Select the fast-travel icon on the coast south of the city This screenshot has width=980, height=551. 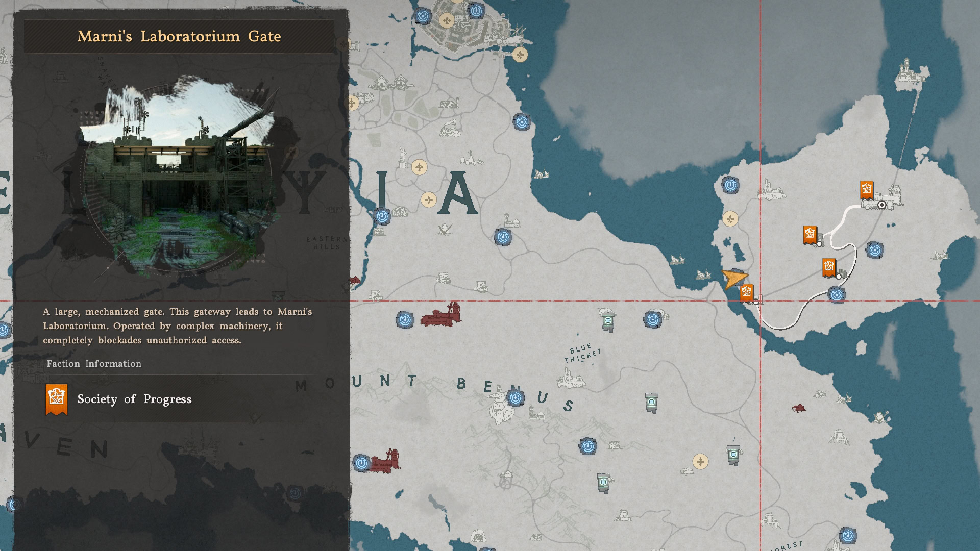point(521,122)
